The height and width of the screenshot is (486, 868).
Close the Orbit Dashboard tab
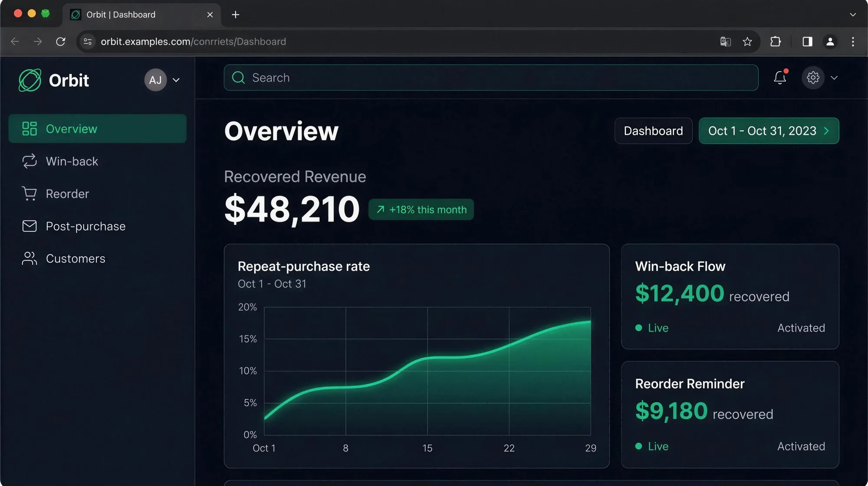click(210, 15)
